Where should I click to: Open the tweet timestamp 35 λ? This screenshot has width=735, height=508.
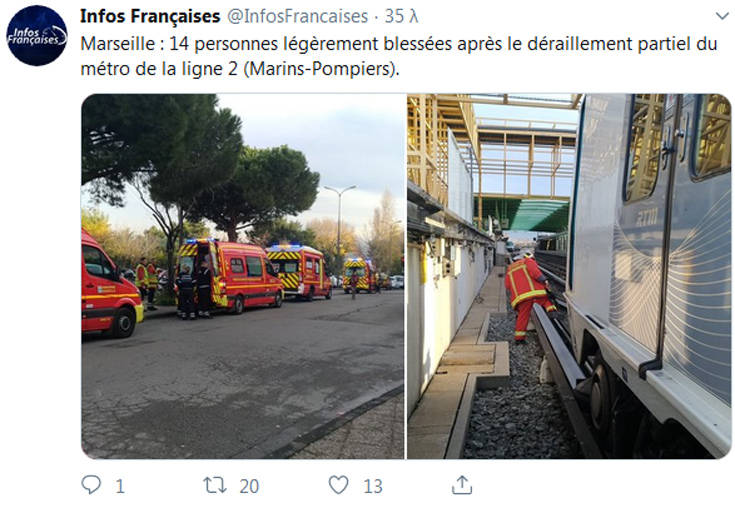click(x=401, y=16)
